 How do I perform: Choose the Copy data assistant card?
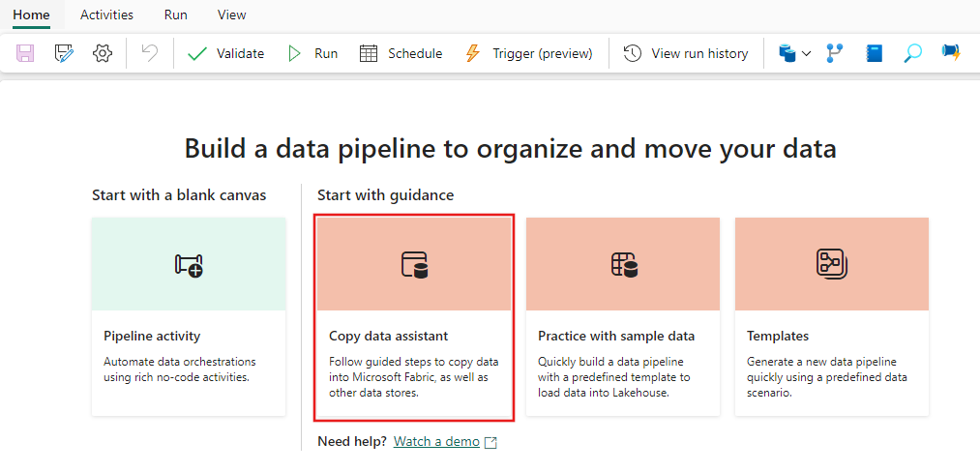click(x=414, y=317)
